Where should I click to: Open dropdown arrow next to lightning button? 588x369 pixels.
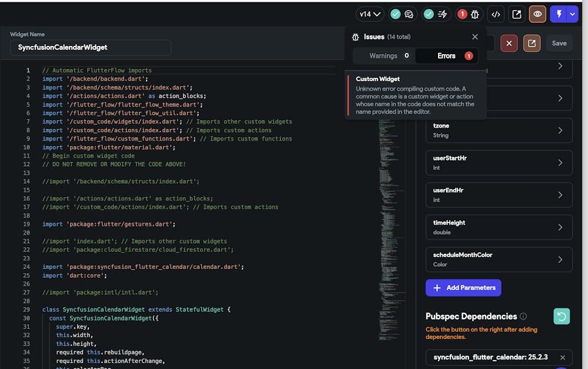pyautogui.click(x=573, y=14)
